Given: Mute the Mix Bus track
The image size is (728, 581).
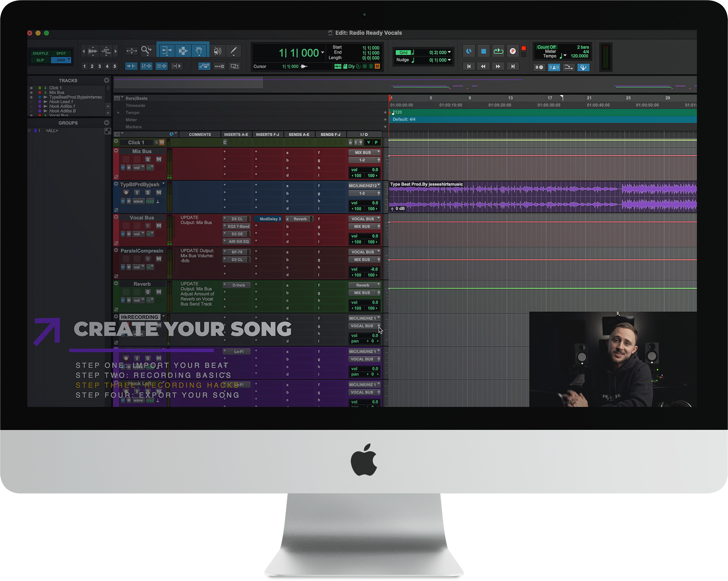Looking at the screenshot, I should (159, 160).
